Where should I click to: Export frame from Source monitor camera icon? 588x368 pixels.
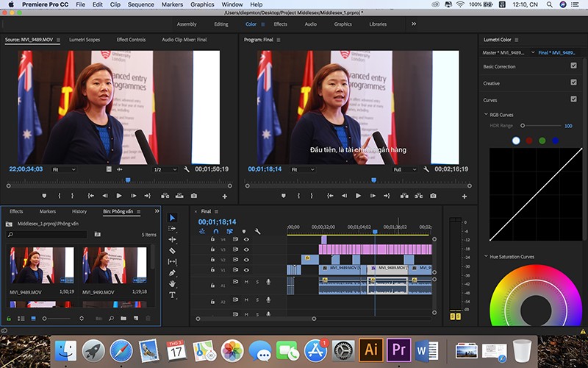194,196
